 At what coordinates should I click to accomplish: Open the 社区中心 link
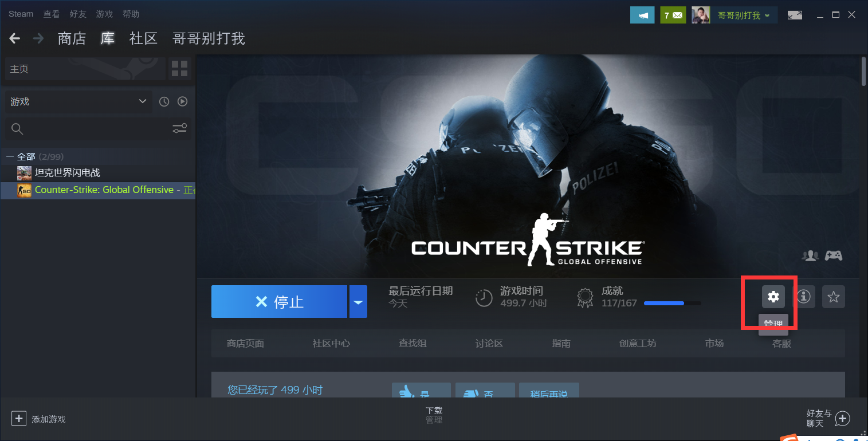coord(331,344)
